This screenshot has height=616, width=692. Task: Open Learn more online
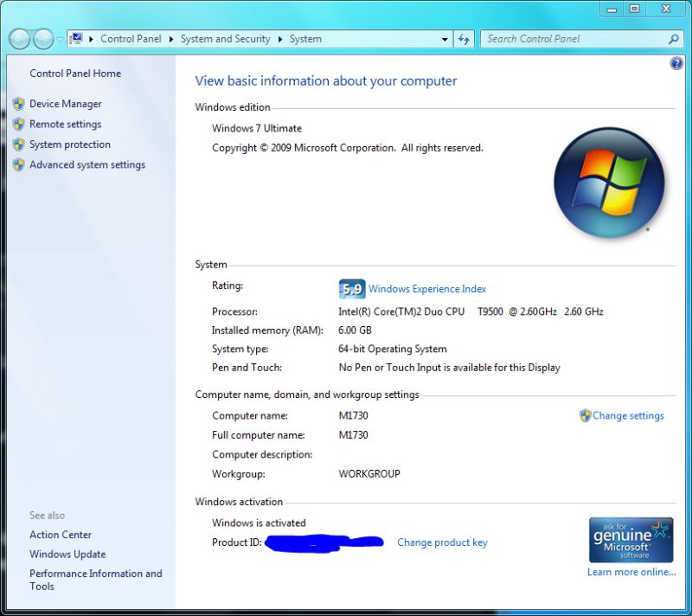(631, 572)
